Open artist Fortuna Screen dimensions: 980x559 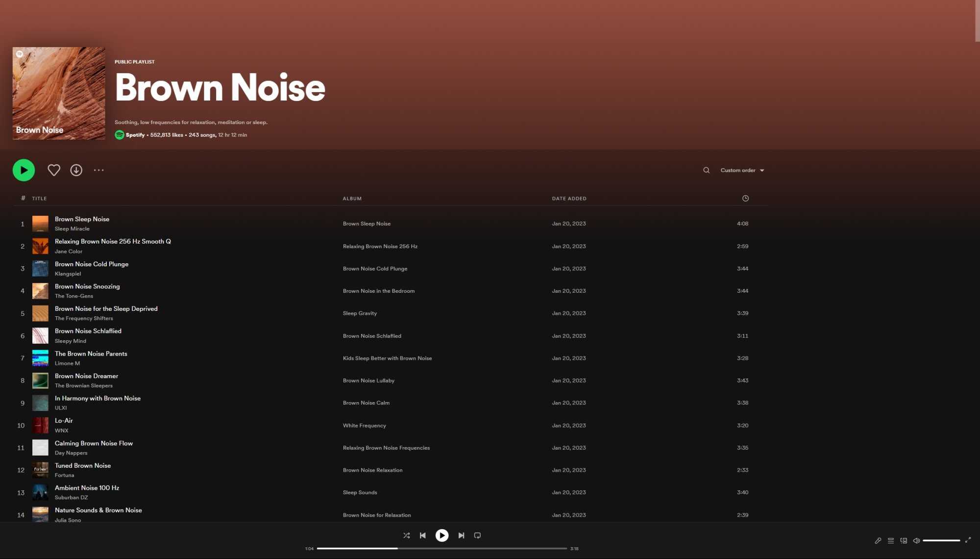pyautogui.click(x=65, y=475)
